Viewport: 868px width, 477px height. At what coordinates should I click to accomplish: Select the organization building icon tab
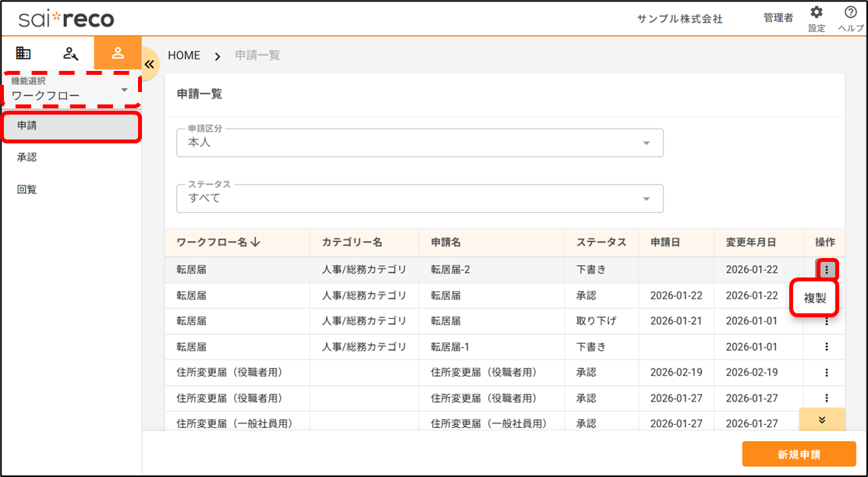[x=23, y=53]
